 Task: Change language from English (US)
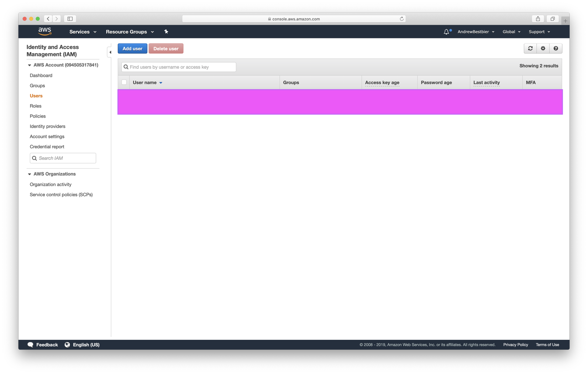point(86,345)
